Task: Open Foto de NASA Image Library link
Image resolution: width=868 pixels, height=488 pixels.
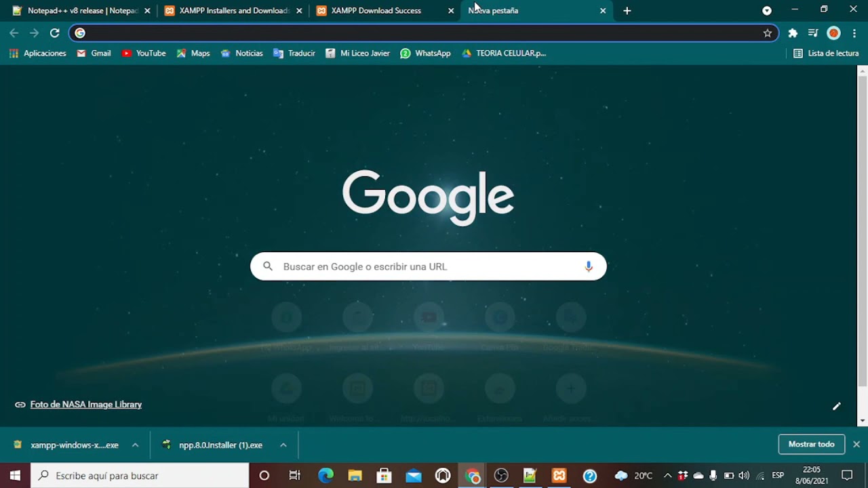Action: coord(86,405)
